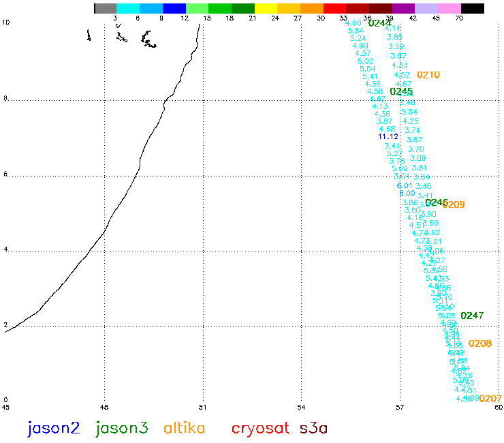Click the data value 4.25

411,121
